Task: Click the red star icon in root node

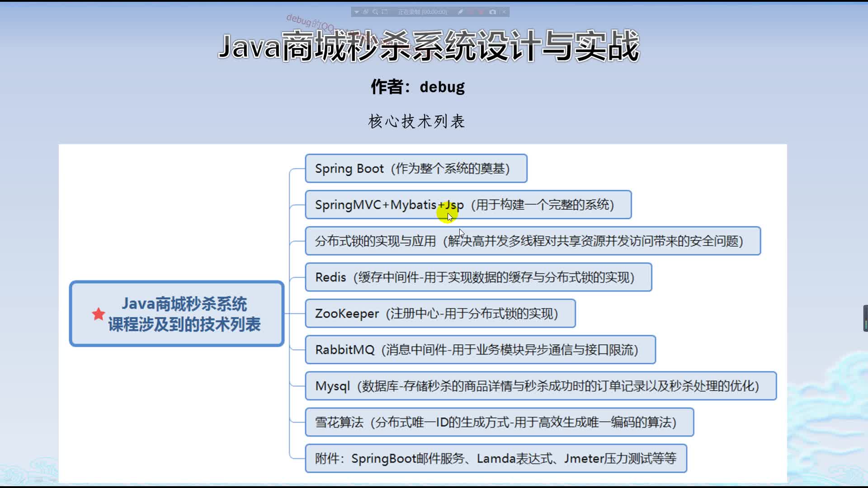Action: click(x=98, y=314)
